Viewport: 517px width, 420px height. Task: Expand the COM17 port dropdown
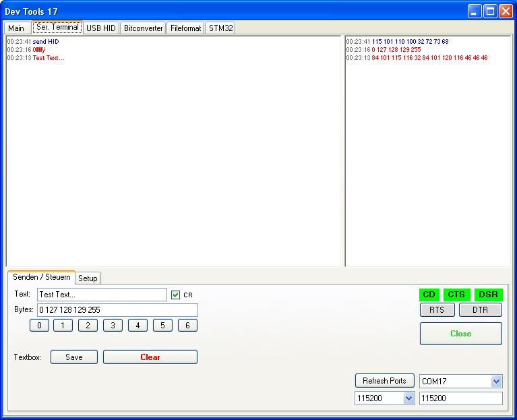(496, 382)
